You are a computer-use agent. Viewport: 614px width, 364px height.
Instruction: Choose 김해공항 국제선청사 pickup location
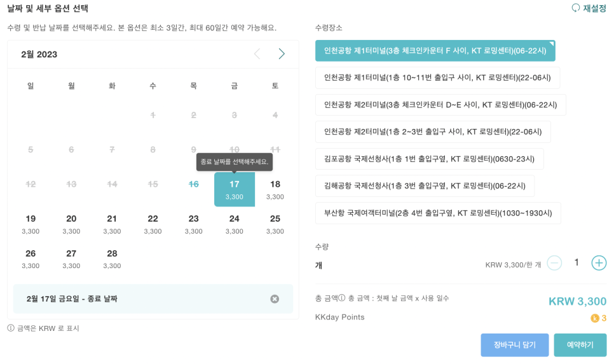[x=425, y=186]
